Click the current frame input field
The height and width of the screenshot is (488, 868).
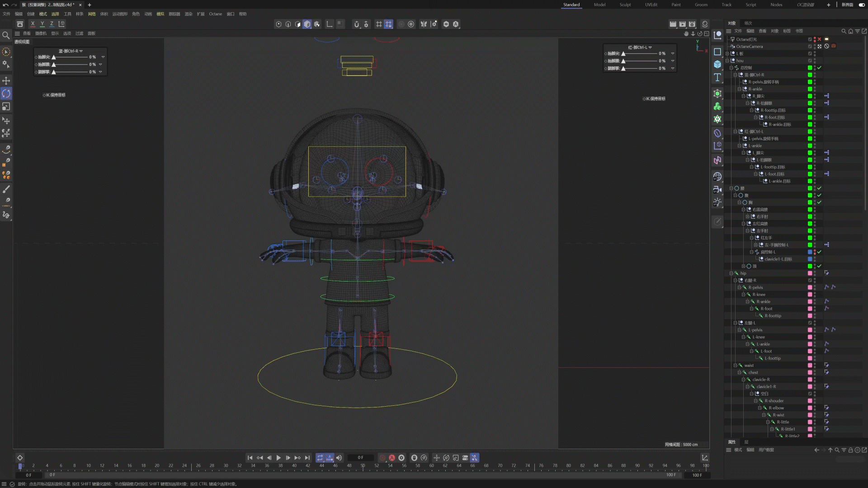click(x=360, y=458)
